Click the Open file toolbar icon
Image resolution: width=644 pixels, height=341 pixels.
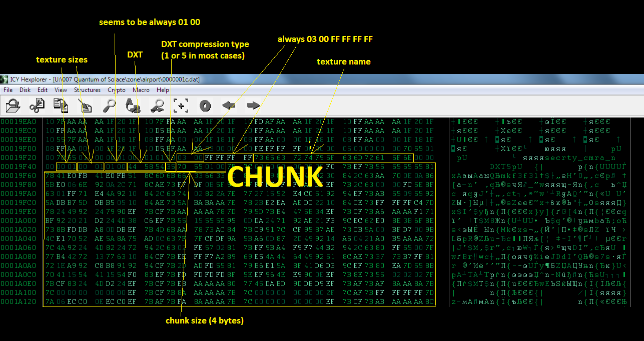tap(13, 105)
